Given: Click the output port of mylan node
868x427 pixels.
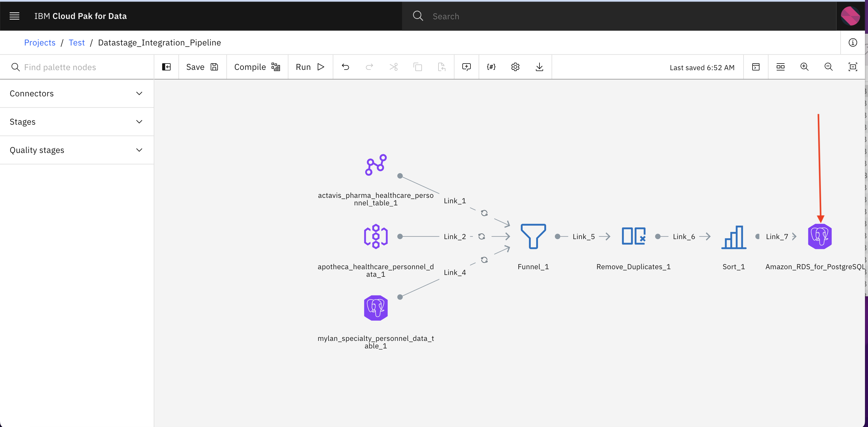Looking at the screenshot, I should click(400, 297).
